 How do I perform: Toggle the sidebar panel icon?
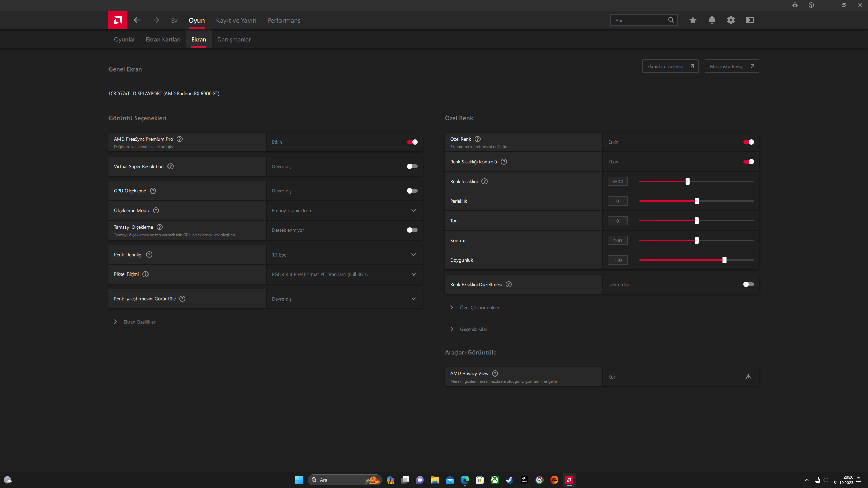pos(750,20)
